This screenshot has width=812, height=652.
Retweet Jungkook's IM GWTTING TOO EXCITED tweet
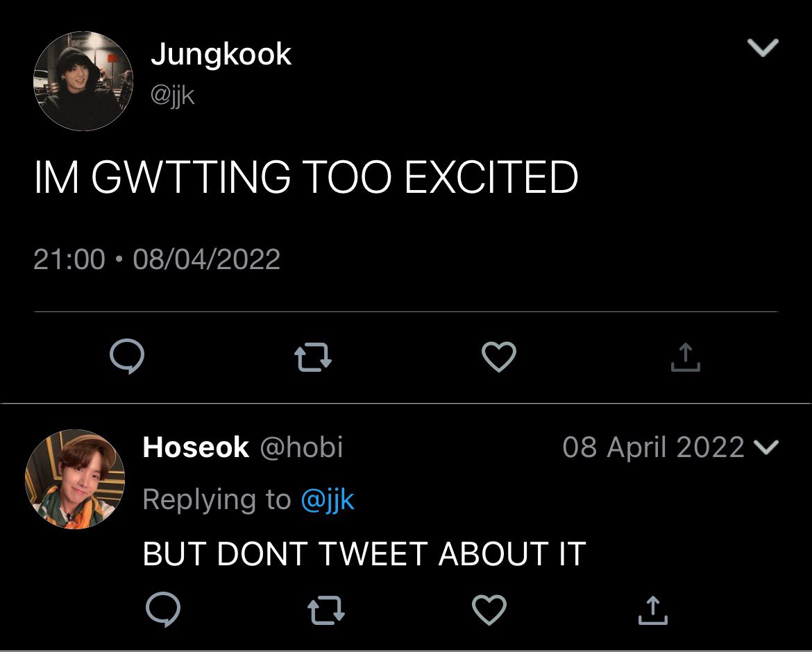(313, 357)
